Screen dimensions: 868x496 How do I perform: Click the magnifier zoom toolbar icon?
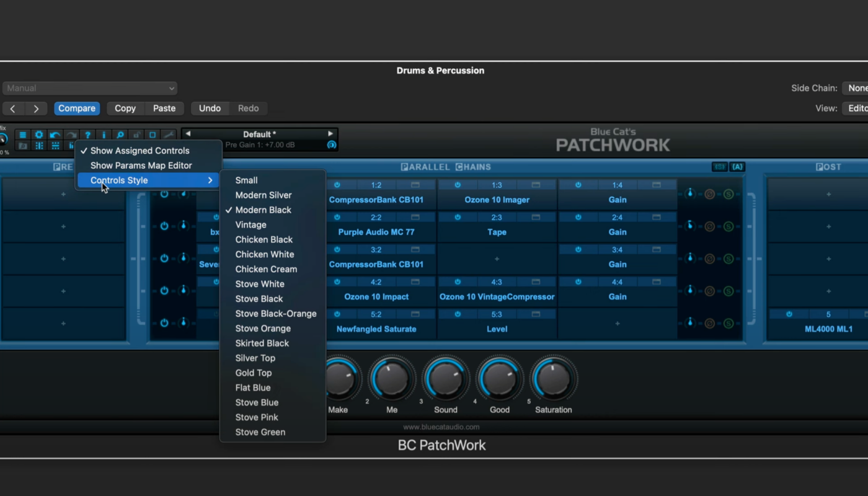(120, 135)
